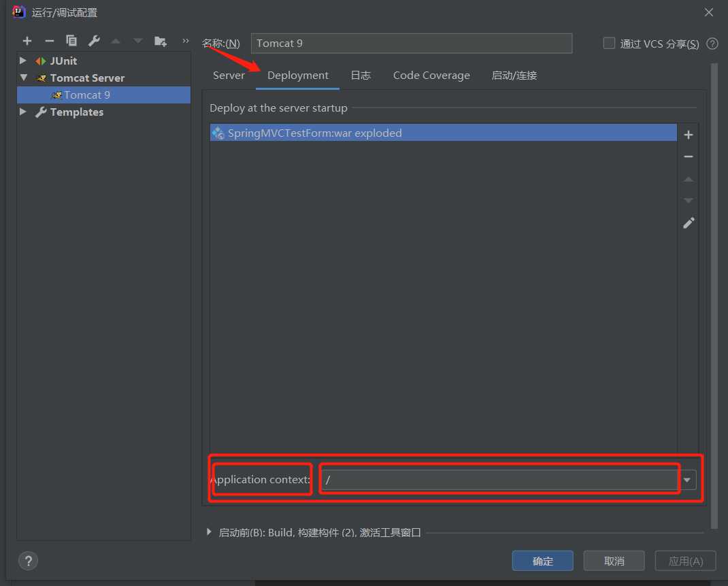Cancel with the 取消 button
This screenshot has width=728, height=586.
614,561
